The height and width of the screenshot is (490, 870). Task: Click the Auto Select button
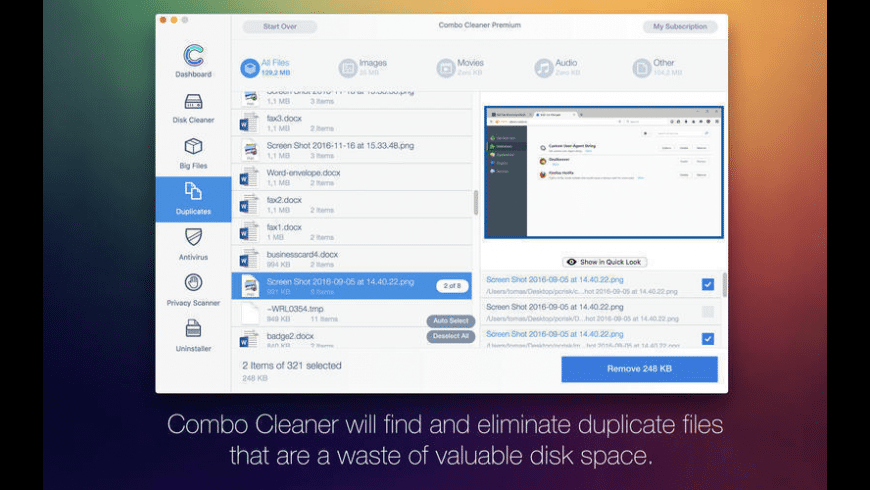click(x=451, y=321)
